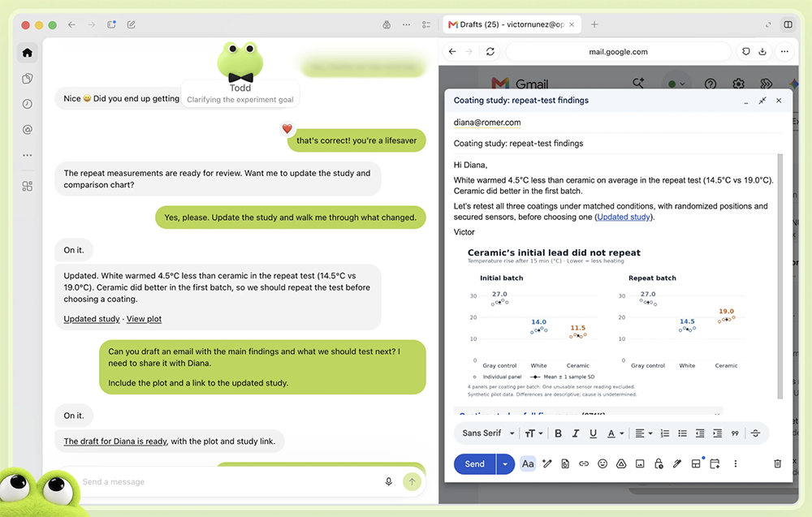This screenshot has height=517, width=812.
Task: Decrease the paragraph indent
Action: coord(700,433)
